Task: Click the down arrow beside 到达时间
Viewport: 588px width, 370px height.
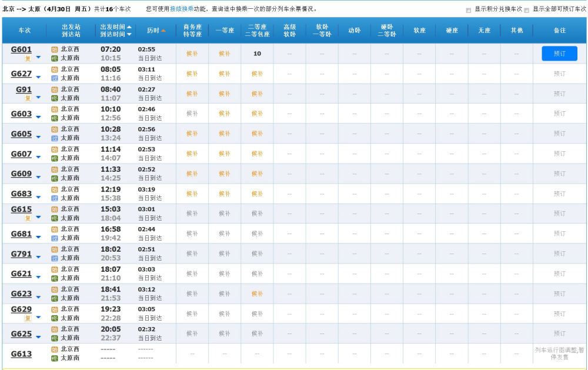Action: tap(129, 35)
